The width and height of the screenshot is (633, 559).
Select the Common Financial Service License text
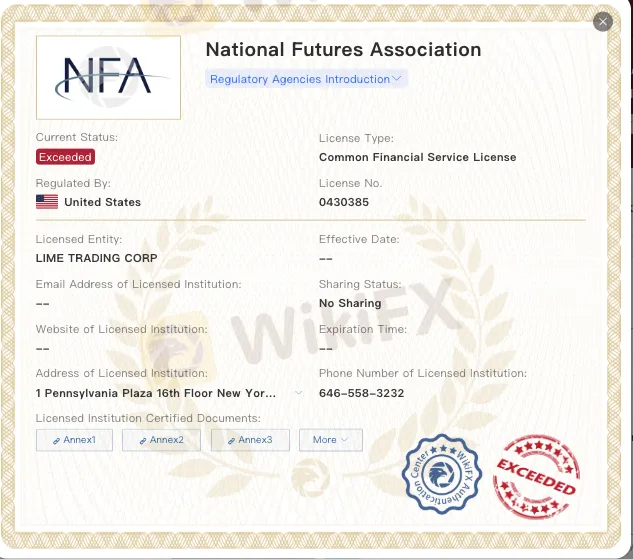417,157
